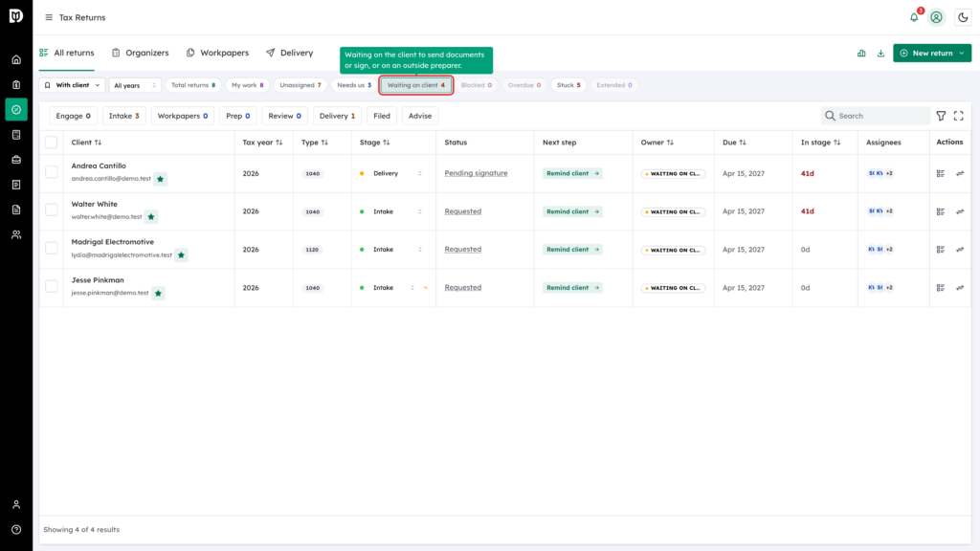Change the Delivery stage for Andrea Cantillo
This screenshot has width=980, height=551.
[391, 174]
